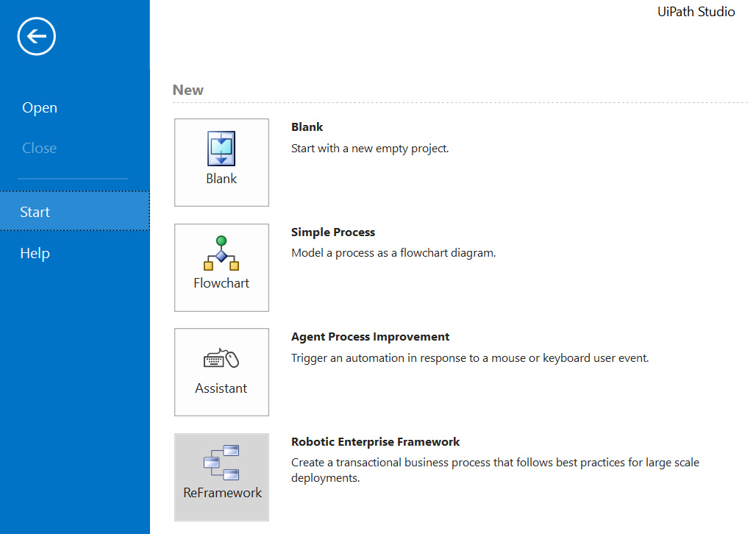Click the back arrow circle icon

[37, 36]
